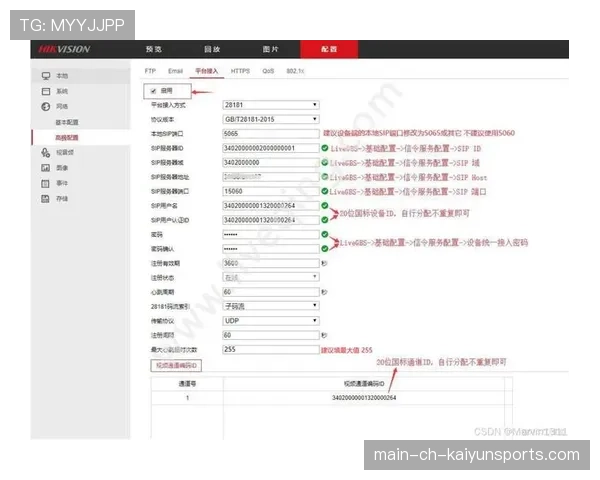The image size is (600, 480).
Task: Go to the 回放 playback tab
Action: click(212, 49)
